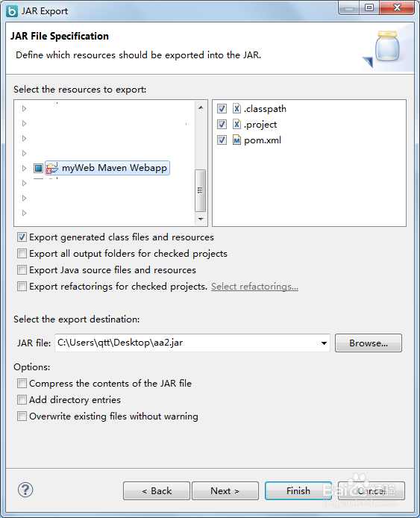Click the .classpath file icon
This screenshot has width=420, height=518.
(x=236, y=108)
